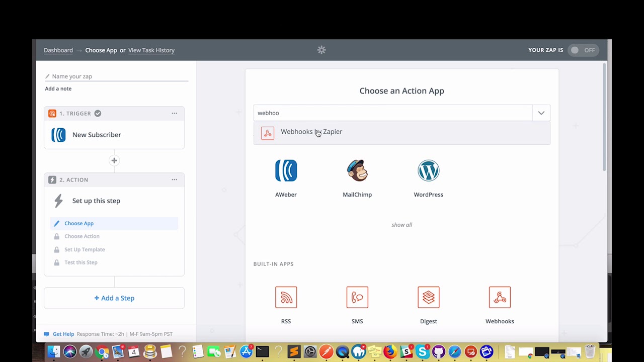Click the app search field containing webhoo

click(x=393, y=113)
